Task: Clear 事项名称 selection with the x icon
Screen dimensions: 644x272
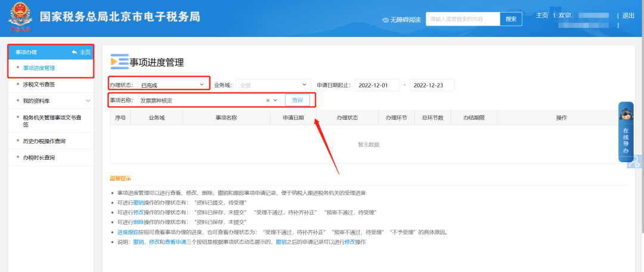Action: 268,100
